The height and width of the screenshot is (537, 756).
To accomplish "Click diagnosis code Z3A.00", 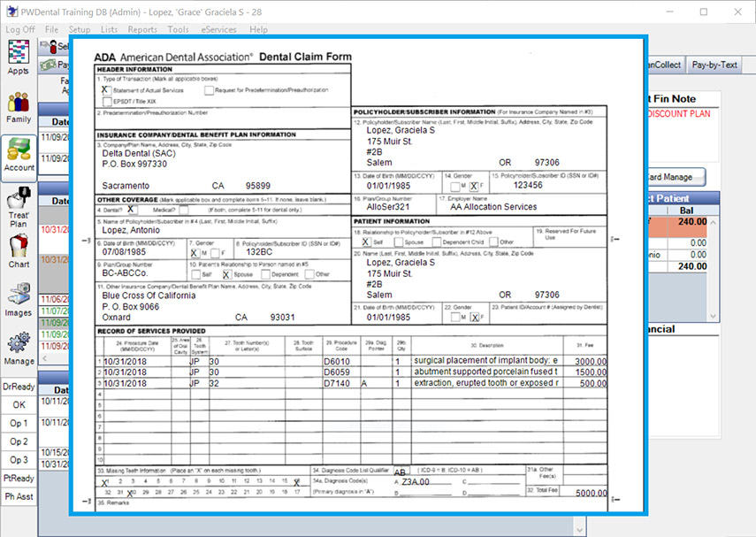I will tap(415, 482).
